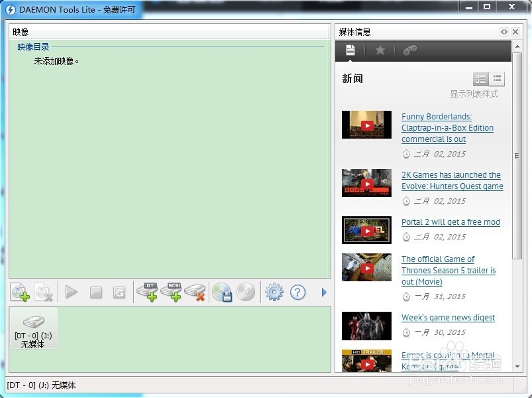Minimize the DAEMON Tools Lite window
This screenshot has height=398, width=532.
pos(469,7)
